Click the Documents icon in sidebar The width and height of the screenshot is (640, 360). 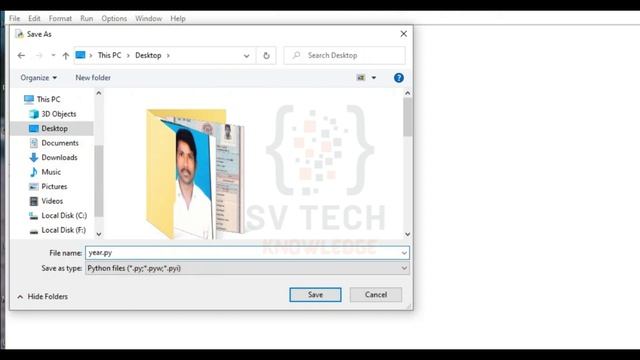tap(33, 143)
